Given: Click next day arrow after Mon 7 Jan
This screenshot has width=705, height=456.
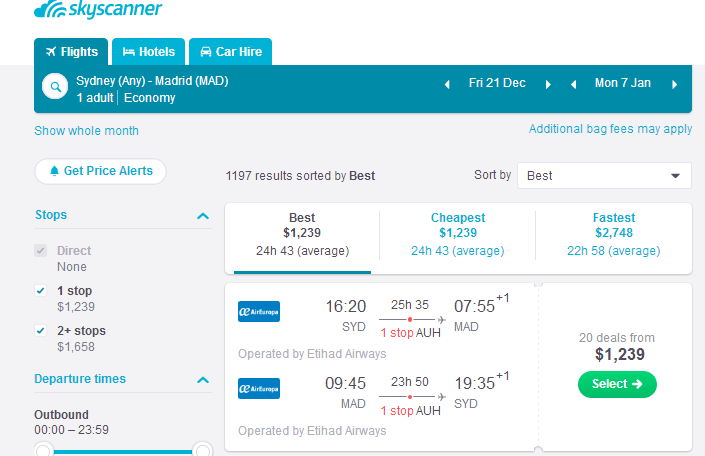Looking at the screenshot, I should click(675, 84).
